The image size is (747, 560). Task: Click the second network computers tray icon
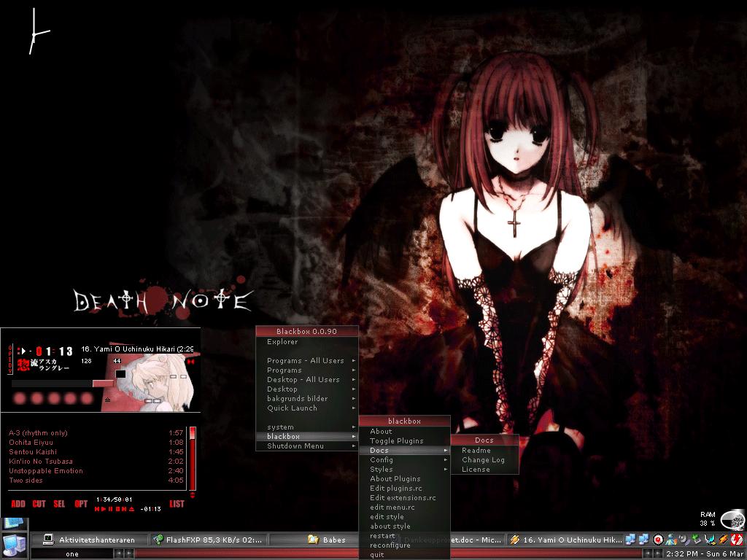click(x=643, y=540)
